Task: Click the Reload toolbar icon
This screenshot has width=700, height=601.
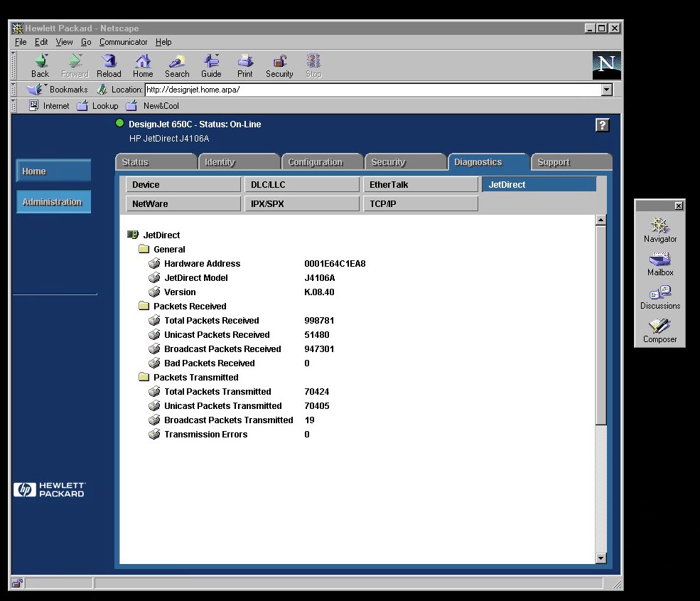Action: (109, 65)
